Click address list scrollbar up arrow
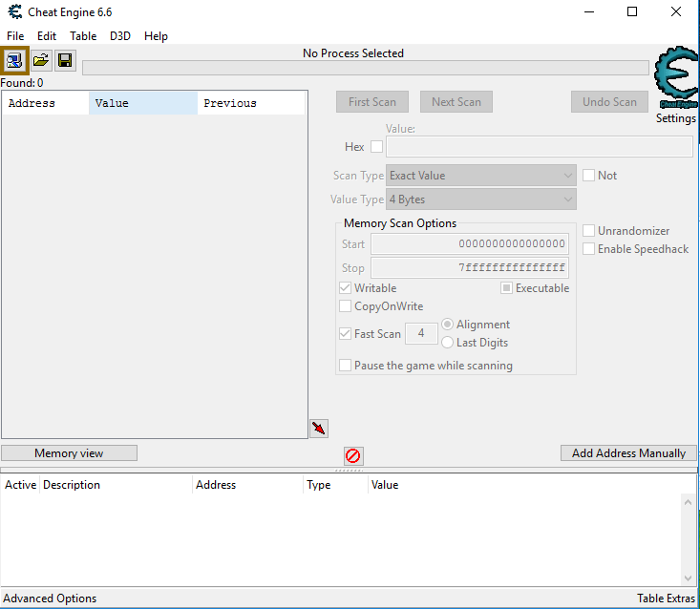 coord(688,502)
